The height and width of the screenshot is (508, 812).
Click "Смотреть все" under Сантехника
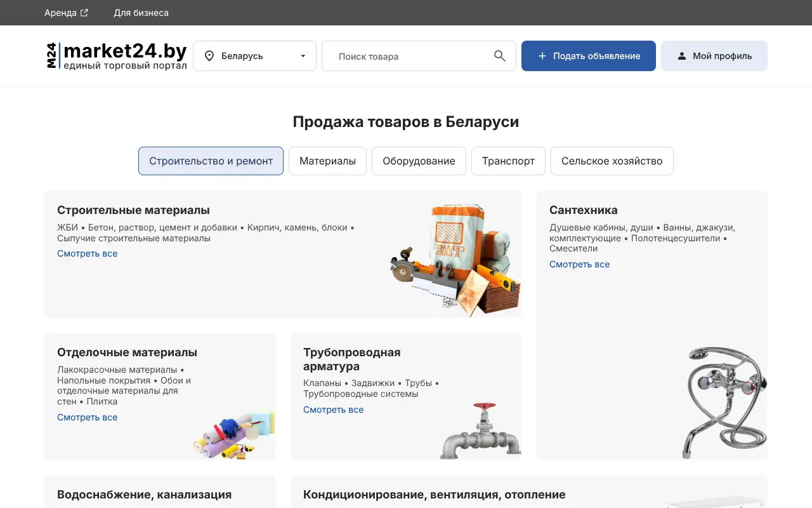(x=579, y=264)
